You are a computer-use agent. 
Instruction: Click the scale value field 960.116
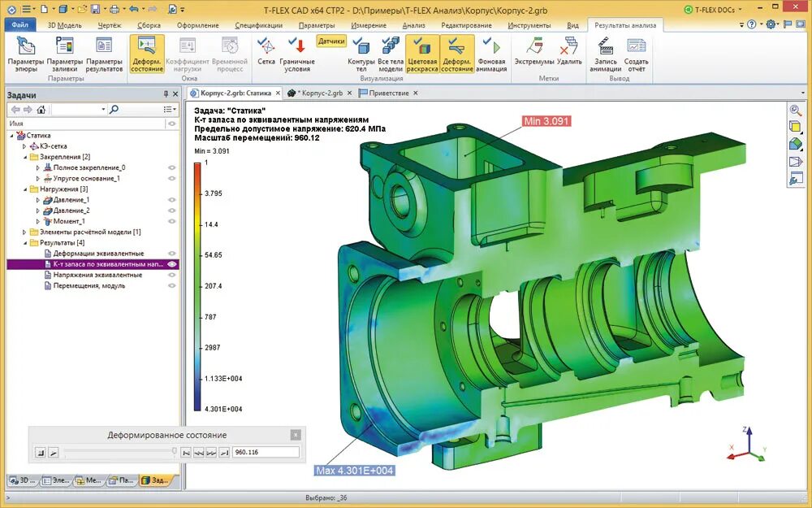tap(266, 453)
